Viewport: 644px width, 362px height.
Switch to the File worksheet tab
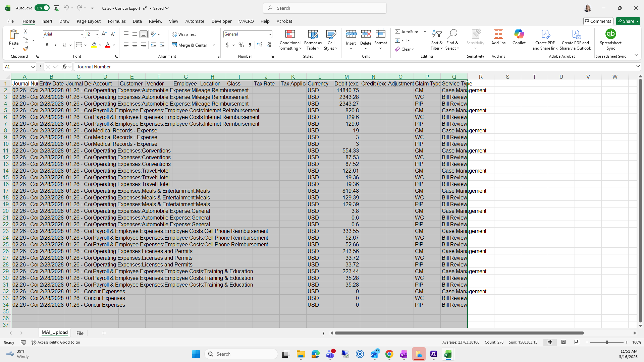pos(80,333)
